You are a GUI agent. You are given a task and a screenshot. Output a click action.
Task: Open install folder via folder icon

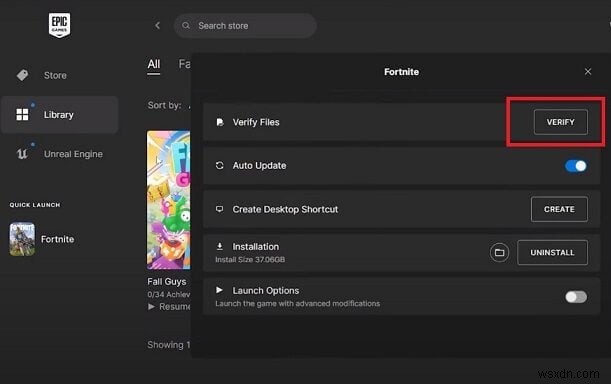tap(499, 253)
